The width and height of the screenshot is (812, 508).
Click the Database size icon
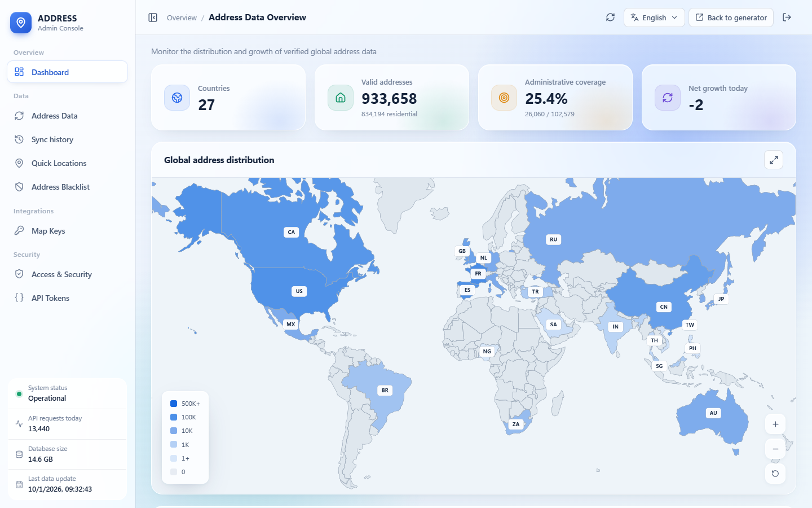pos(19,454)
